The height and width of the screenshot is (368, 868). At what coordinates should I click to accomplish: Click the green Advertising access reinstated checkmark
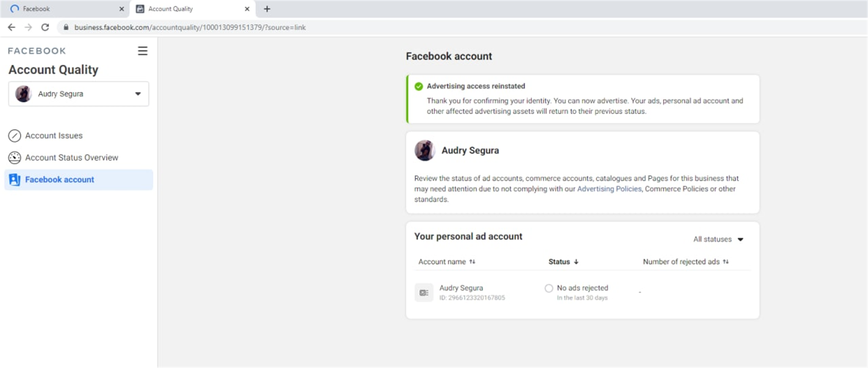click(x=418, y=86)
